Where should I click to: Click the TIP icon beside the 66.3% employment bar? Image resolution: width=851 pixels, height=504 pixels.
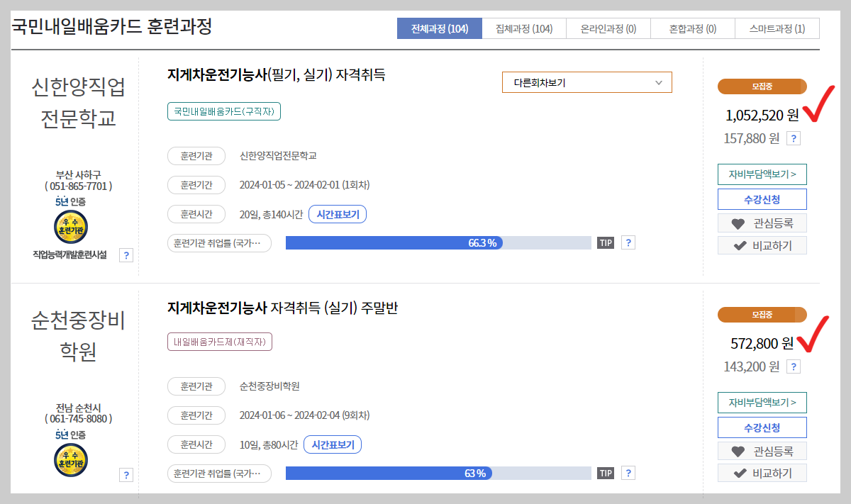click(605, 242)
